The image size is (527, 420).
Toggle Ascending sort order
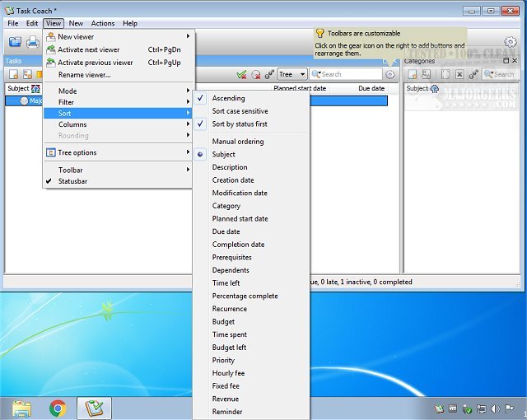251,98
